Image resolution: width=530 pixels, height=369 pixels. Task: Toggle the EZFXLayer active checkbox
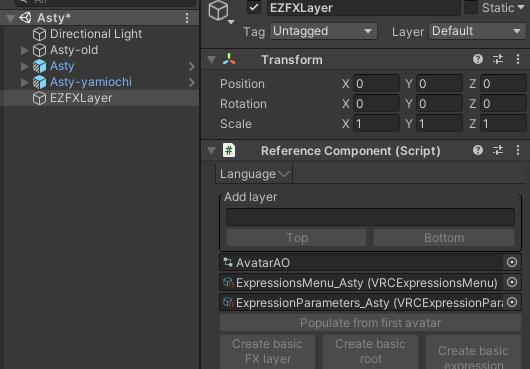point(254,7)
